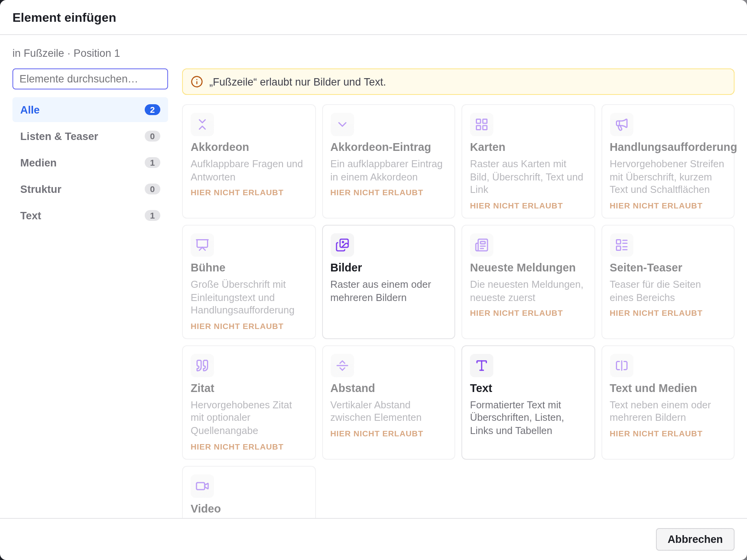Click the Seiten-Teaser card title
The width and height of the screenshot is (747, 560).
coord(646,268)
